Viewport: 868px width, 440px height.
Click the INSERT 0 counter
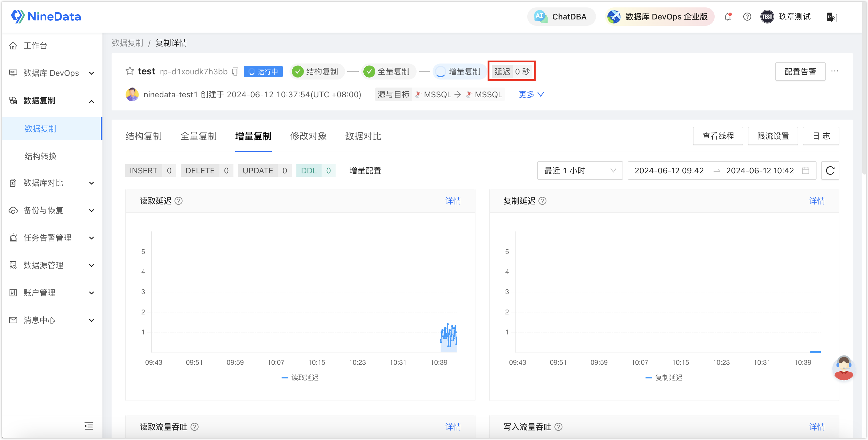coord(150,171)
